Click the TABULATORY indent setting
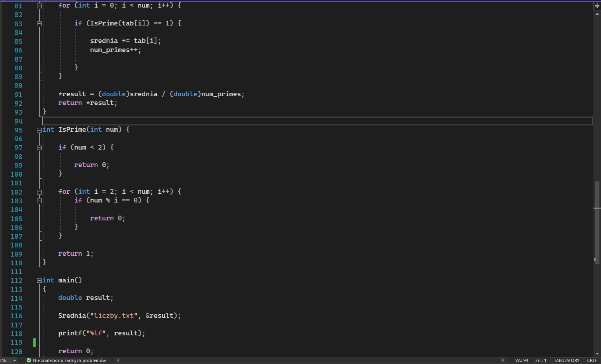The height and width of the screenshot is (364, 601). 566,360
